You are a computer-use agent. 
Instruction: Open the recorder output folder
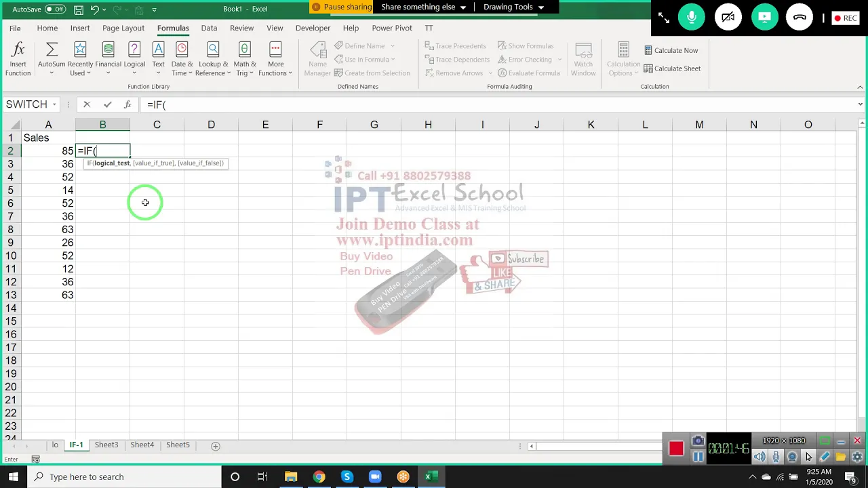click(841, 457)
